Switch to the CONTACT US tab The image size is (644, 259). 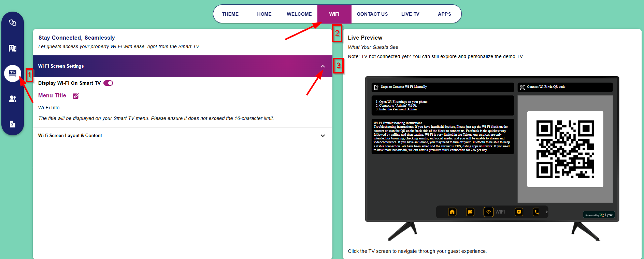tap(372, 14)
